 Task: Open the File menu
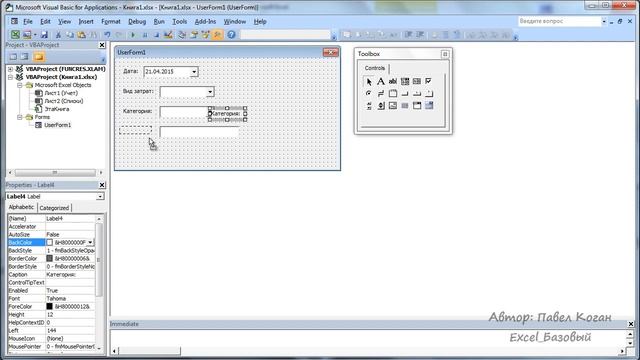[28, 22]
